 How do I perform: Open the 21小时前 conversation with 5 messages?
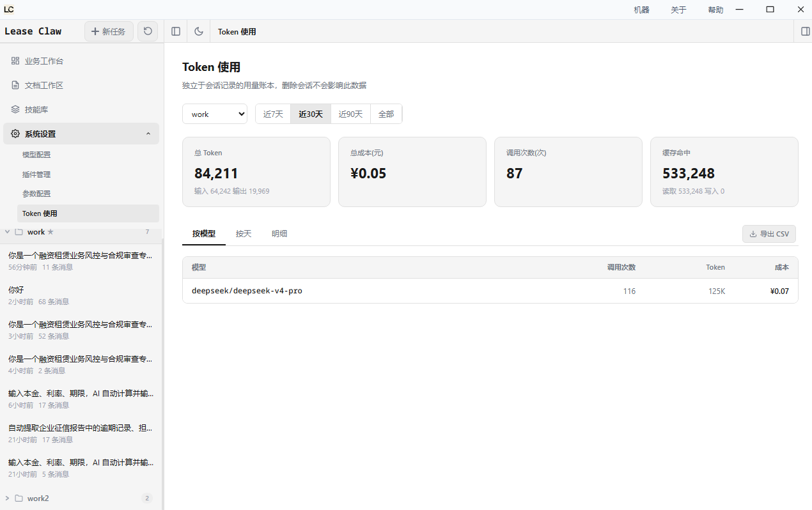click(x=81, y=468)
